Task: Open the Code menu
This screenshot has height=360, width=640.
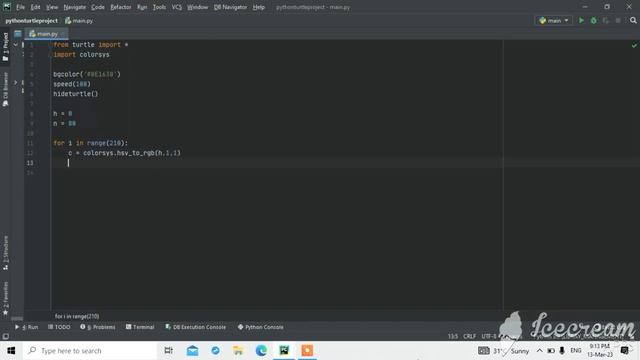Action: point(98,7)
